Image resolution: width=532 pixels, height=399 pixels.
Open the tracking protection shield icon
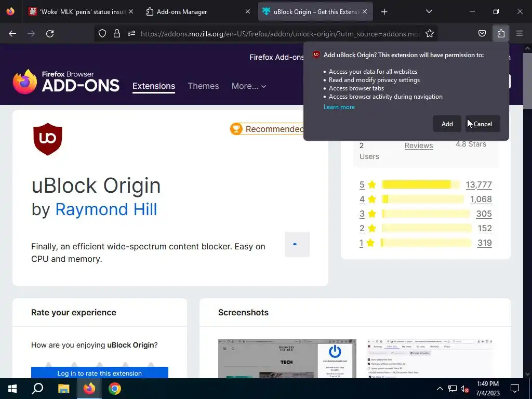pyautogui.click(x=102, y=34)
